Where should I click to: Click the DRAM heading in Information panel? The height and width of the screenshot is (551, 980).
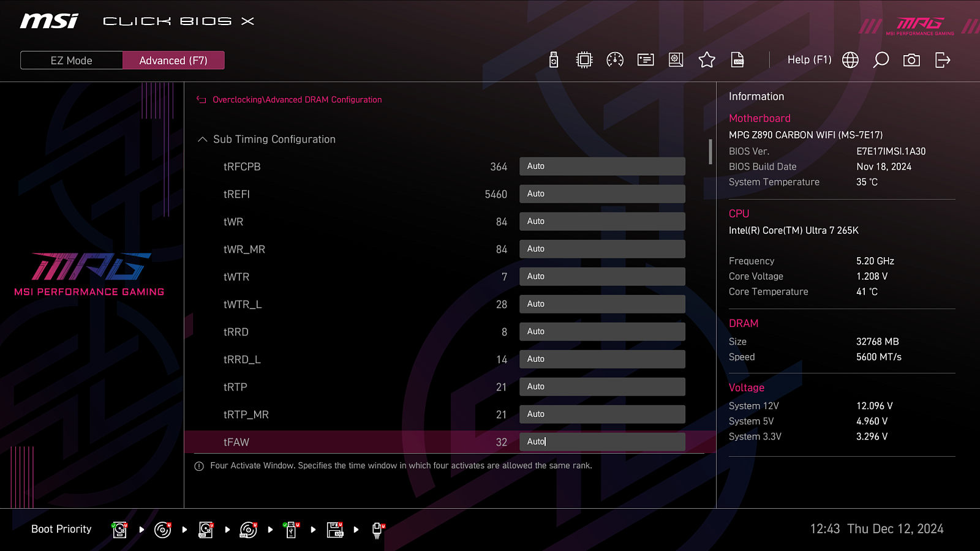click(744, 323)
